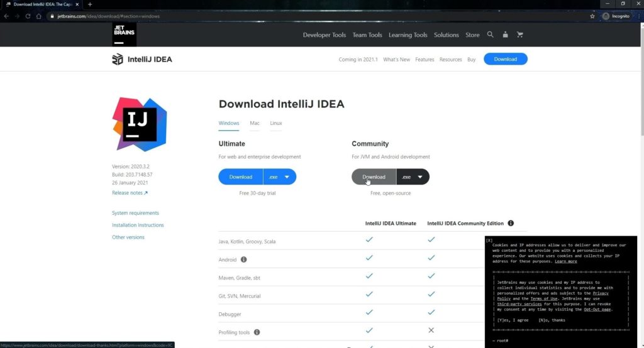Click the Maven, Gradle, sbt row label
The width and height of the screenshot is (644, 348).
(x=239, y=278)
